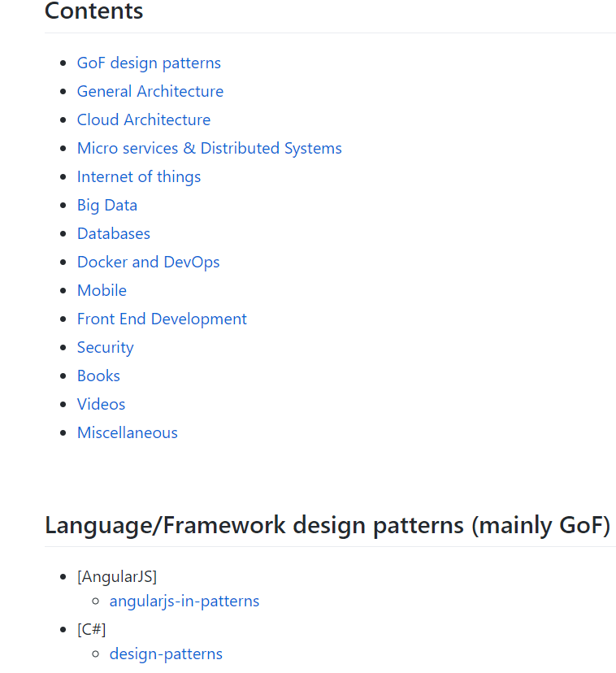Go to Docker and DevOps section
Image resolution: width=616 pixels, height=673 pixels.
point(149,263)
